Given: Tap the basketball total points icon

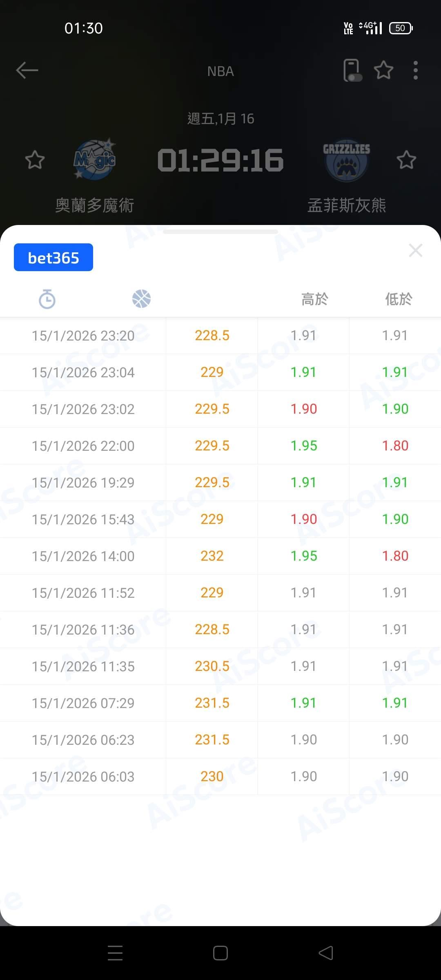Looking at the screenshot, I should pos(141,299).
